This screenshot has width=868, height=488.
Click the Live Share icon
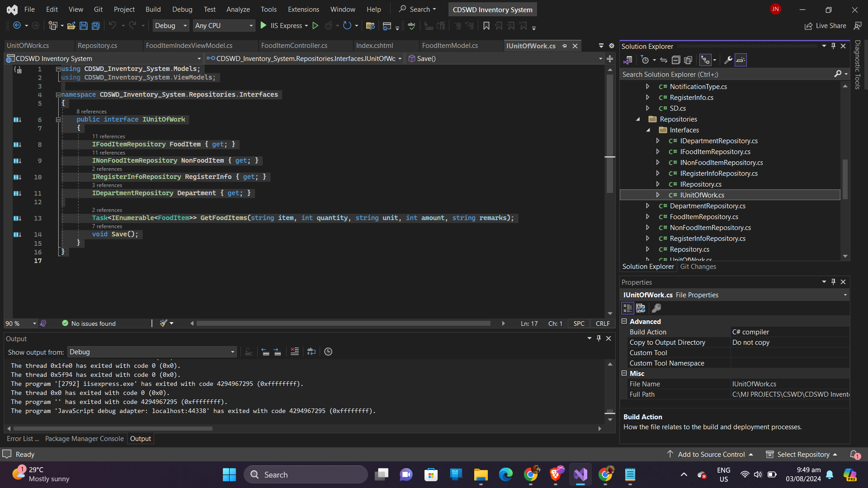pyautogui.click(x=808, y=26)
